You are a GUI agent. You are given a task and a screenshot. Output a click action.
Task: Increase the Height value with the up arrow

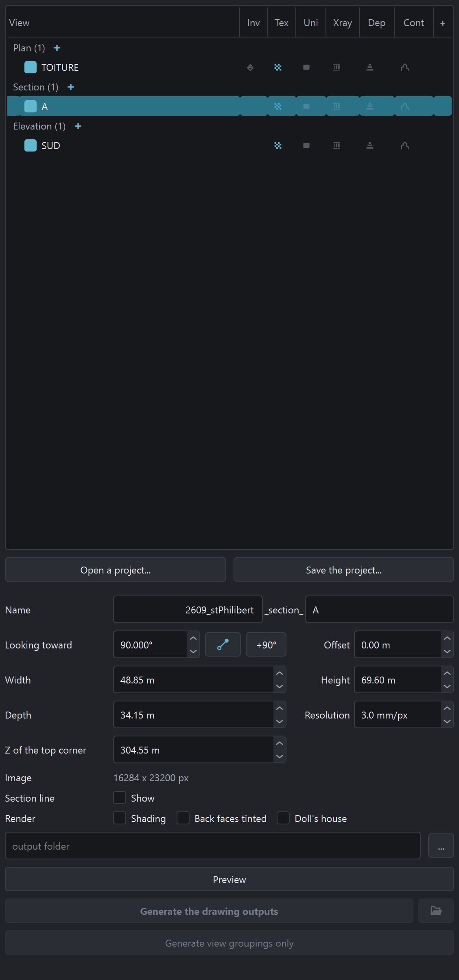tap(447, 673)
